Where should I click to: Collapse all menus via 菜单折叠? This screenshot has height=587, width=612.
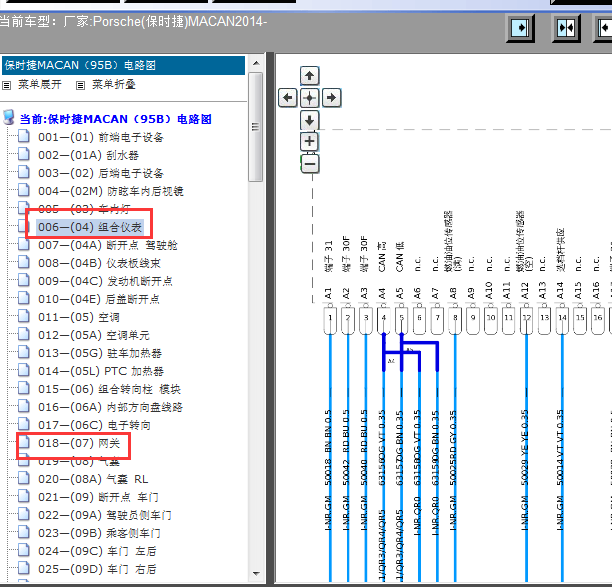[x=114, y=85]
